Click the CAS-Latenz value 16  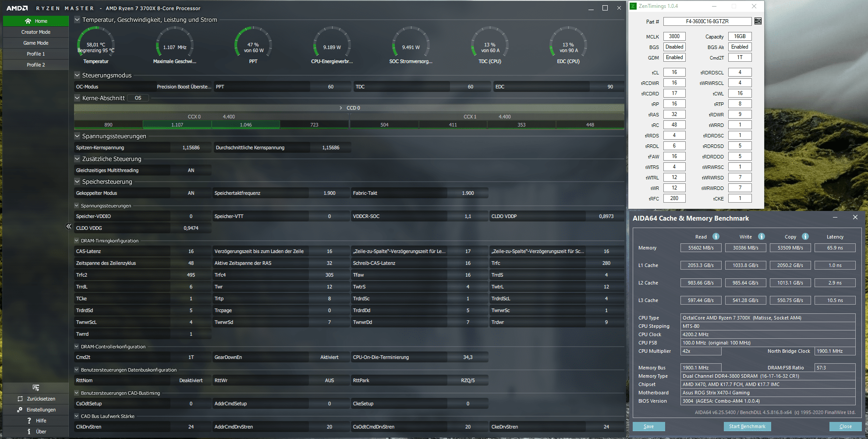[x=191, y=251]
